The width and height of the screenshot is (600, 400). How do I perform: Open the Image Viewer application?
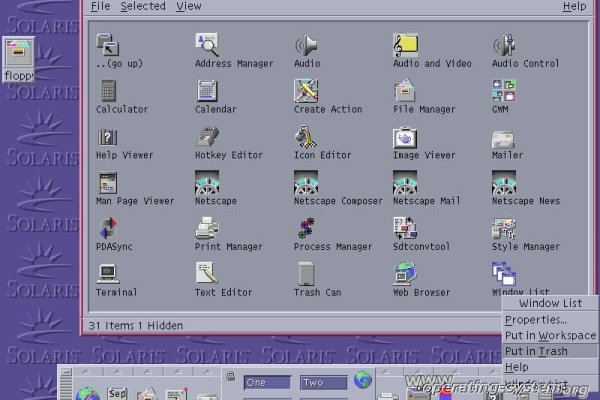click(x=405, y=137)
